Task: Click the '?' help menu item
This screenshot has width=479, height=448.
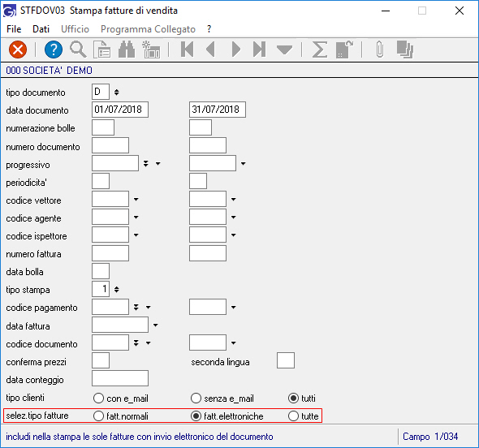Action: (x=209, y=29)
